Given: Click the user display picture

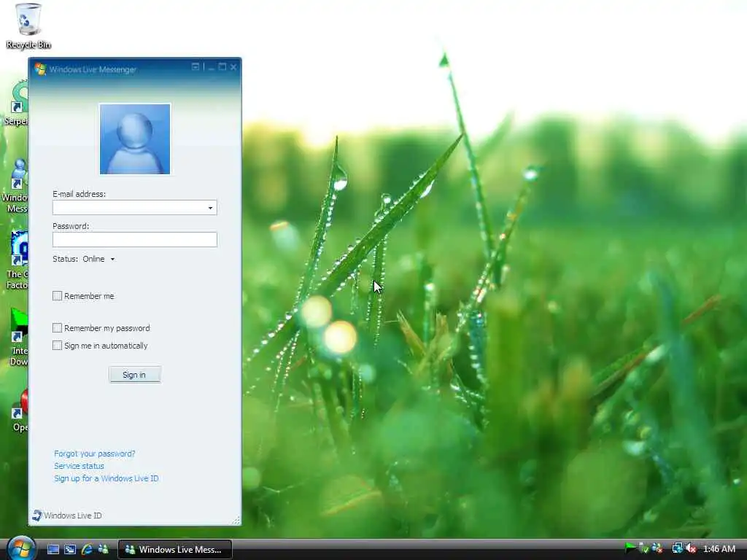Looking at the screenshot, I should [x=135, y=139].
